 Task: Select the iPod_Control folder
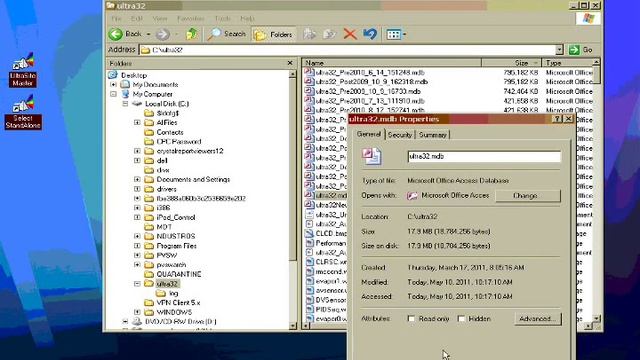click(176, 217)
